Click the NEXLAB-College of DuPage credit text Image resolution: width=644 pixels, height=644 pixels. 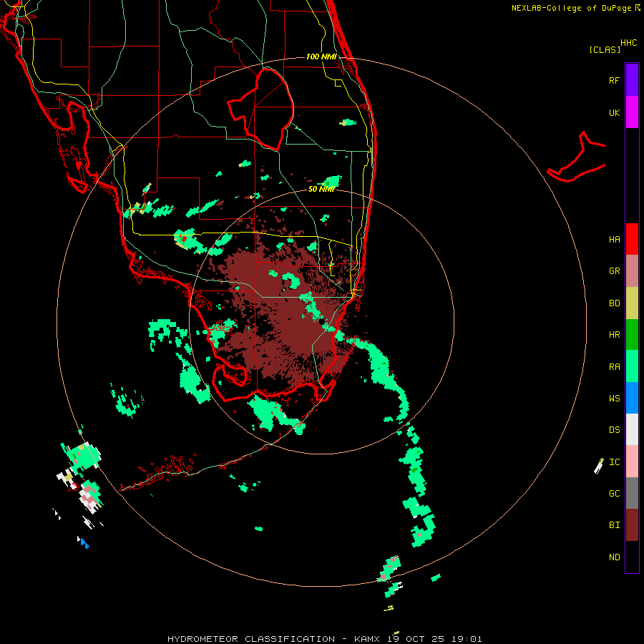tap(571, 8)
